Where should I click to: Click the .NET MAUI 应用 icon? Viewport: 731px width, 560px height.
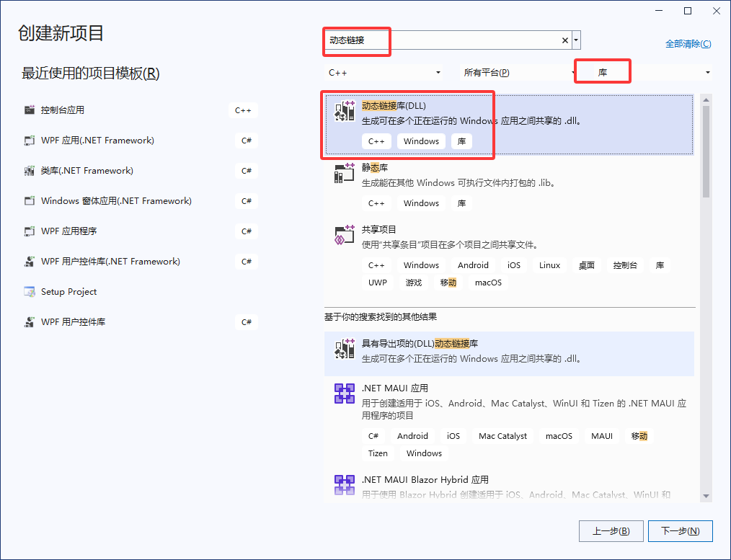(x=345, y=394)
